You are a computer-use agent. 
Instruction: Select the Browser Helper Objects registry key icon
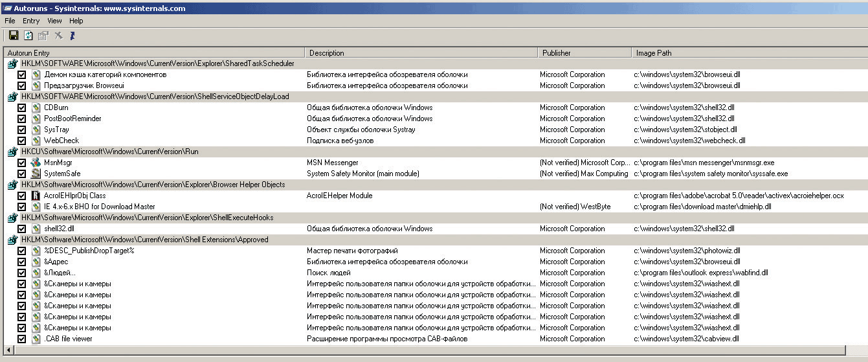tap(12, 185)
